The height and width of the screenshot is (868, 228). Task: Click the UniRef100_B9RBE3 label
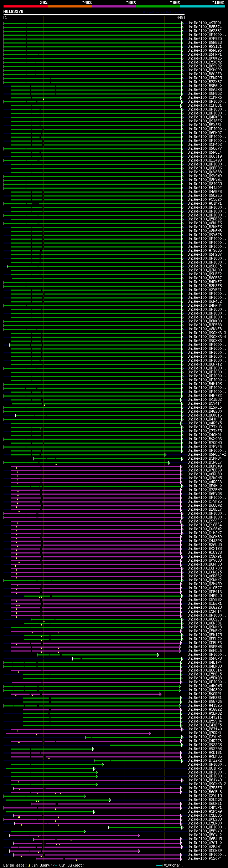[204, 43]
